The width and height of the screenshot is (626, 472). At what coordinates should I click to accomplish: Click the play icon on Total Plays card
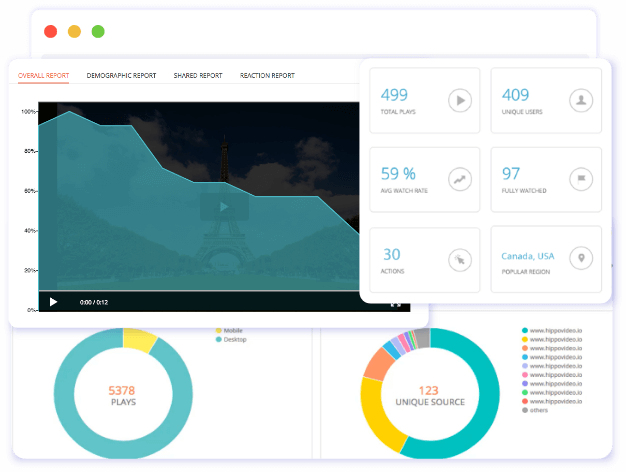coord(460,100)
